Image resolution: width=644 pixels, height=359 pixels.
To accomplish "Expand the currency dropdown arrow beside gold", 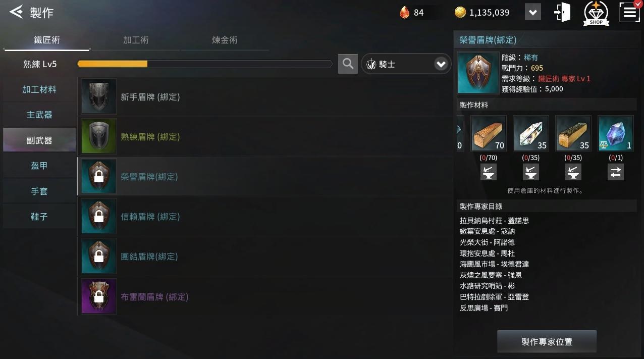I will pyautogui.click(x=532, y=12).
